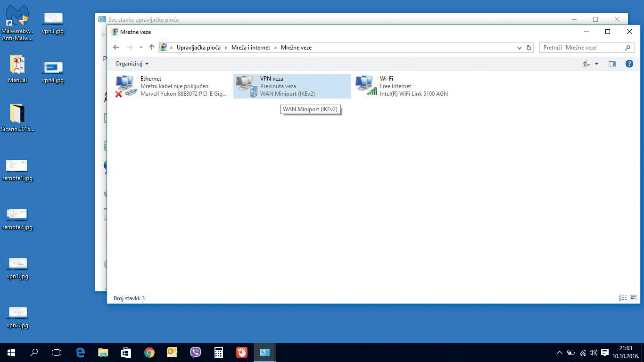Click the help question mark icon
The width and height of the screenshot is (644, 362).
coord(629,64)
